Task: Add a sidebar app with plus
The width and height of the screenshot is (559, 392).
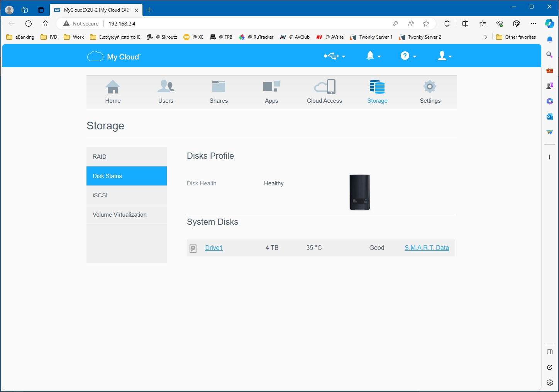Action: [x=550, y=157]
